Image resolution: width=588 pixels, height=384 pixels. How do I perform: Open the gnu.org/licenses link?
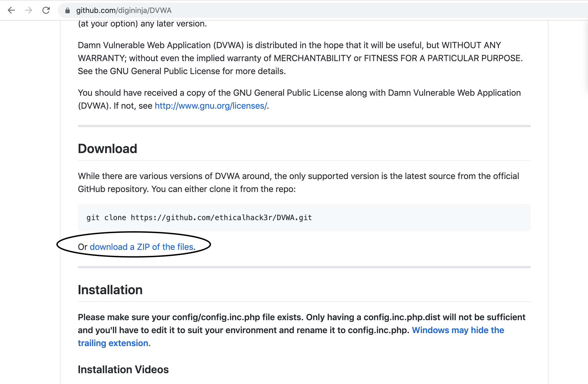point(211,106)
